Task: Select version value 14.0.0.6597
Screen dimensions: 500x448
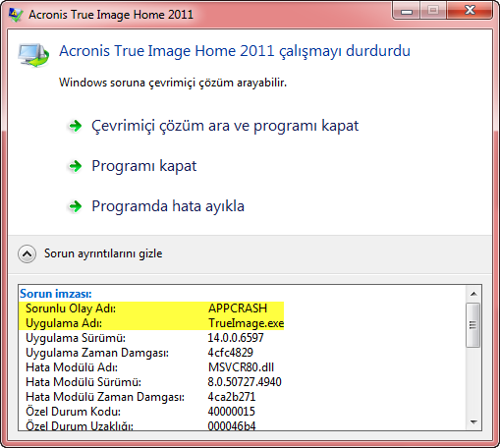Action: coord(236,338)
